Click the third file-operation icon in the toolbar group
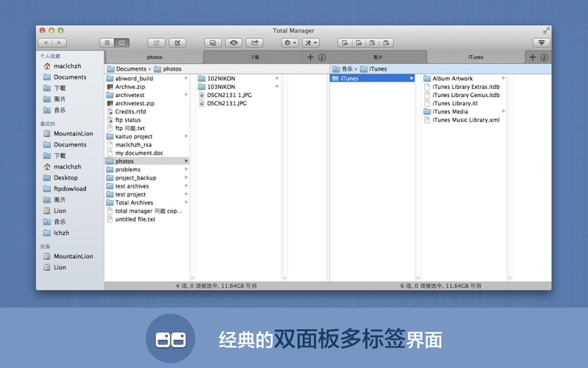 click(x=373, y=43)
